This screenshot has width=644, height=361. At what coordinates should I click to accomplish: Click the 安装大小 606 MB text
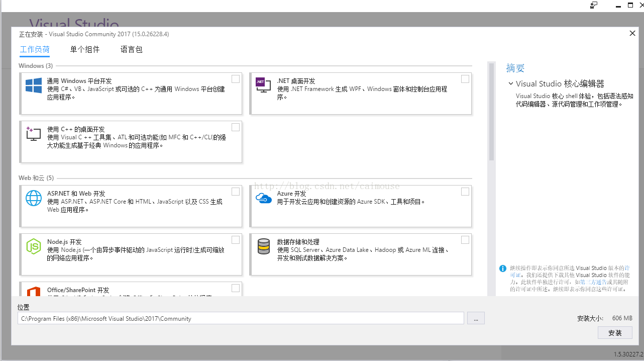[605, 318]
